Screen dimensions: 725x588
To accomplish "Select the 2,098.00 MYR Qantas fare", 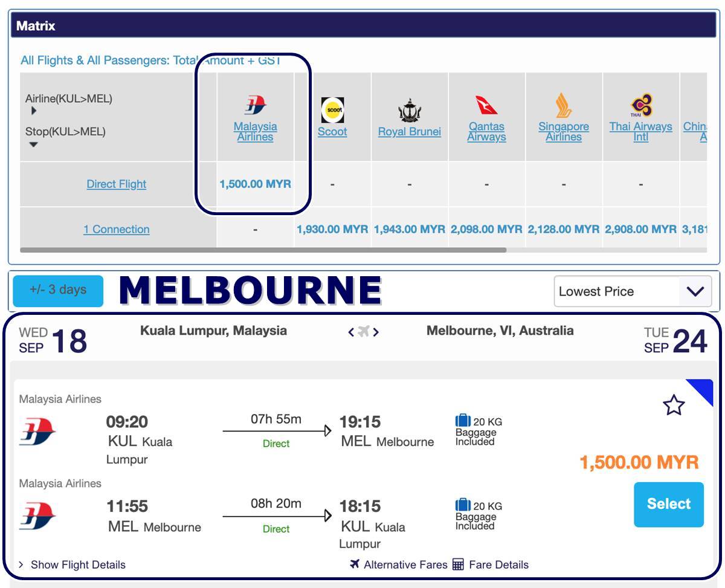I will click(x=486, y=229).
